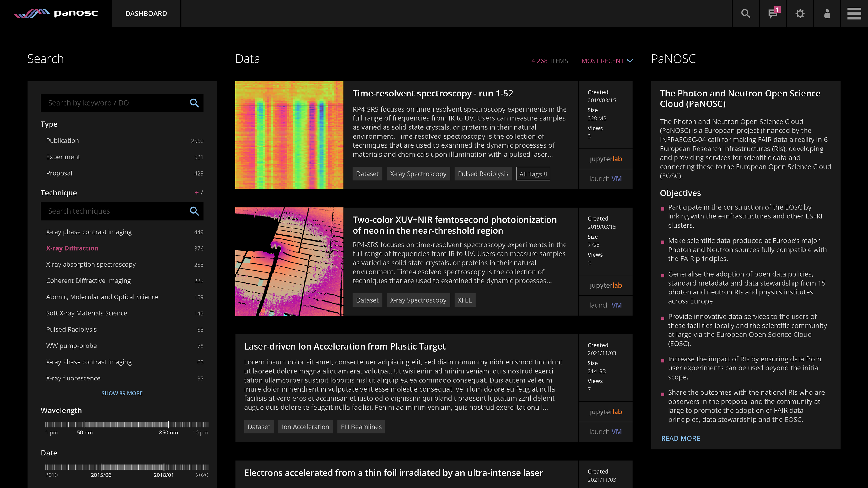Click techniques search magnifier icon

point(194,211)
